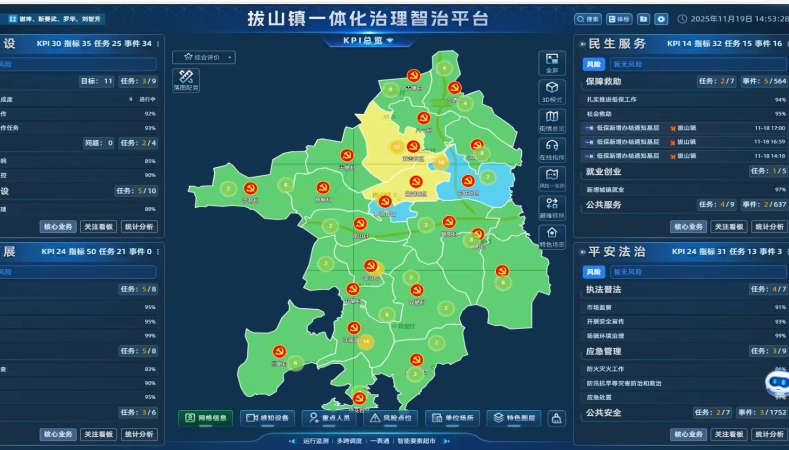Click the 搜索 search box in header
The width and height of the screenshot is (789, 450).
click(588, 19)
